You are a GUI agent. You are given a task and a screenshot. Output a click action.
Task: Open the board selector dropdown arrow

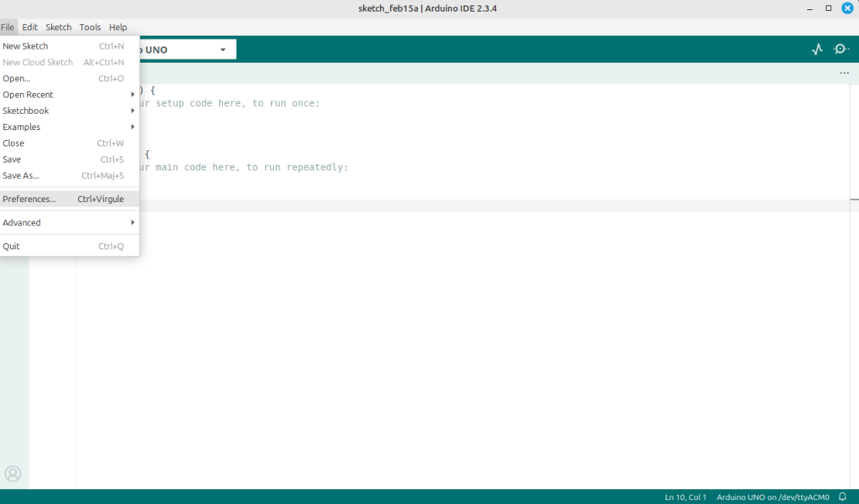click(x=223, y=49)
